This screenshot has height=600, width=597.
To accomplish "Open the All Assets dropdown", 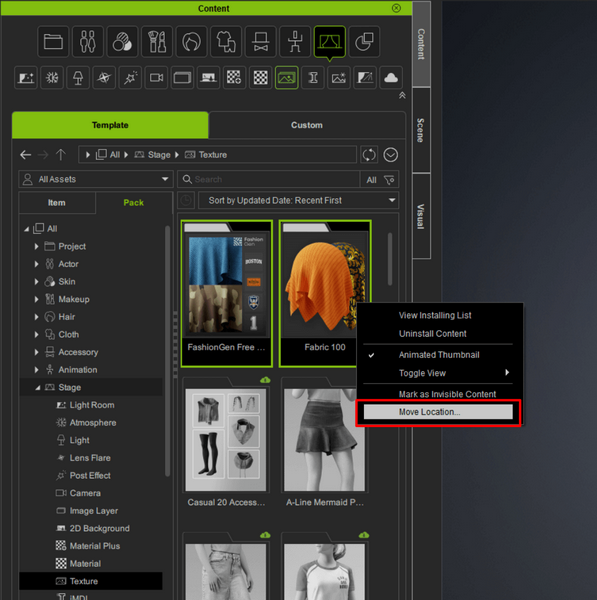I will tap(96, 179).
